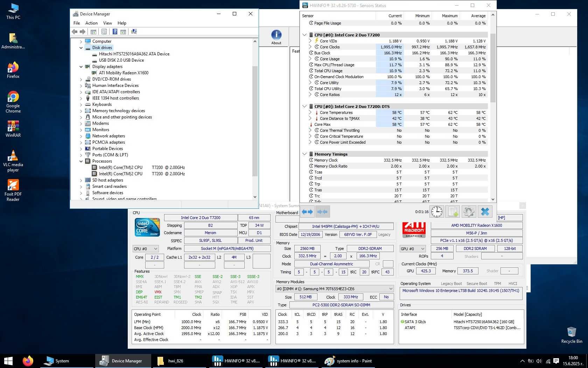Click the Maximum column header in sensors
The height and width of the screenshot is (368, 588).
[446, 16]
